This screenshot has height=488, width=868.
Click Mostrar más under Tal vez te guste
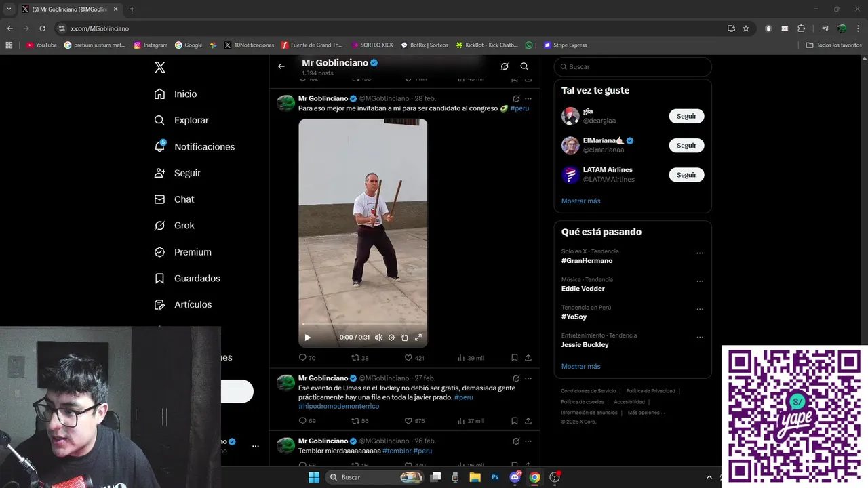580,201
